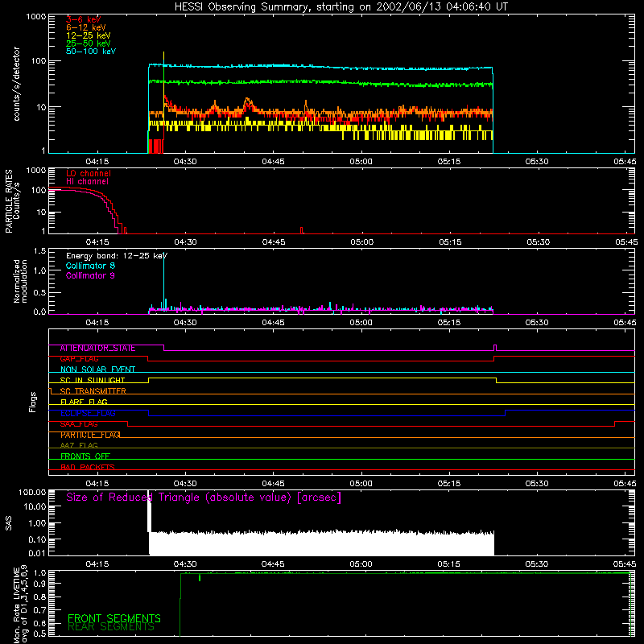Click the SAA_FLAG label
Screen dimensions: 644x644
(x=79, y=424)
